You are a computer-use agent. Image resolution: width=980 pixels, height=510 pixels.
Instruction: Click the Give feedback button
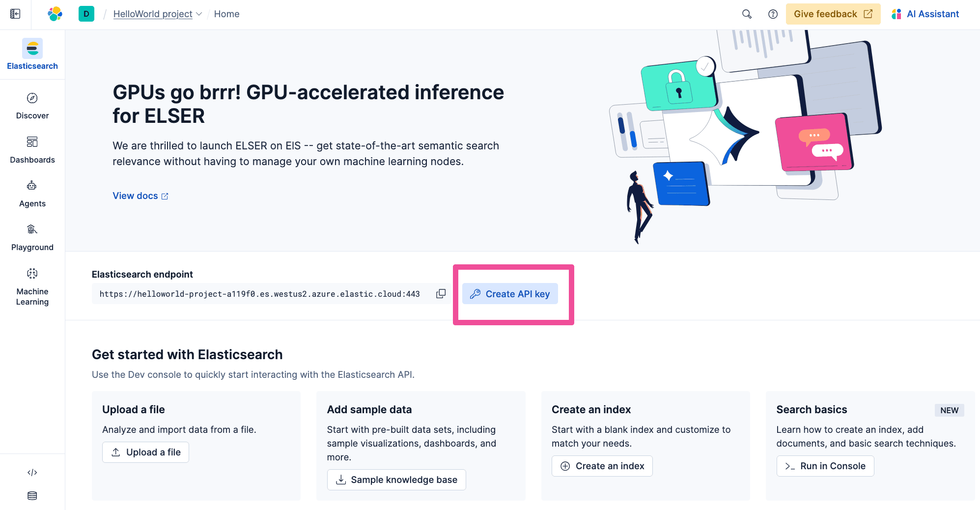tap(833, 14)
